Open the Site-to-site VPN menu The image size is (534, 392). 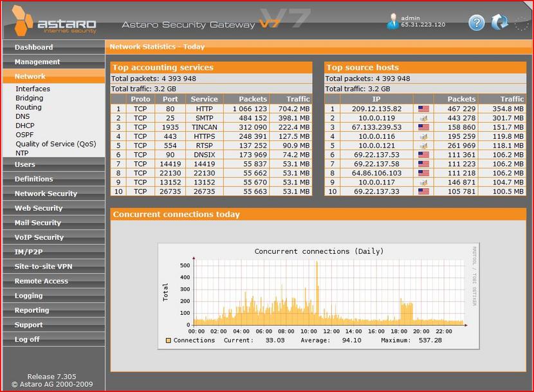[54, 267]
